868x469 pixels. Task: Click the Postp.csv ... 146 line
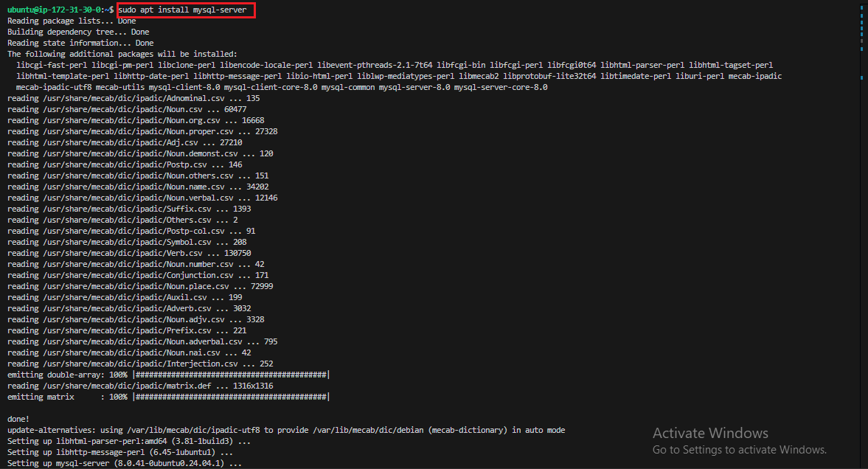click(x=125, y=165)
